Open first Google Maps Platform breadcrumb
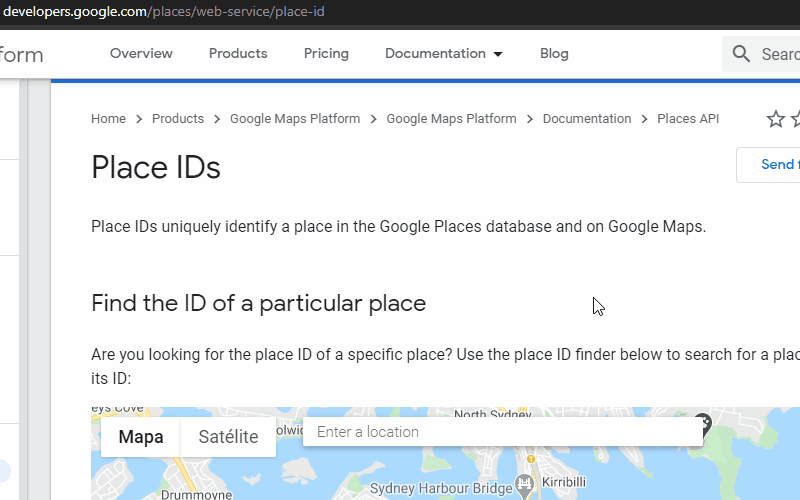The width and height of the screenshot is (800, 500). pyautogui.click(x=295, y=118)
